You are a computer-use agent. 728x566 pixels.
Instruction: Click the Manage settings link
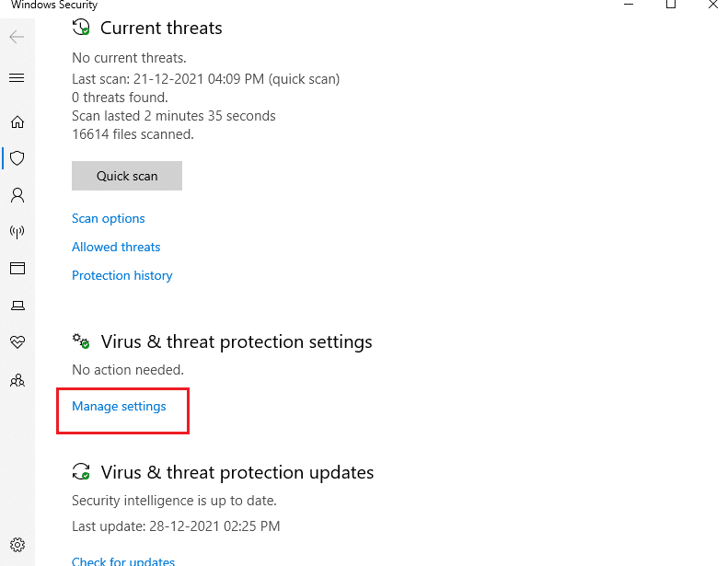pos(120,406)
